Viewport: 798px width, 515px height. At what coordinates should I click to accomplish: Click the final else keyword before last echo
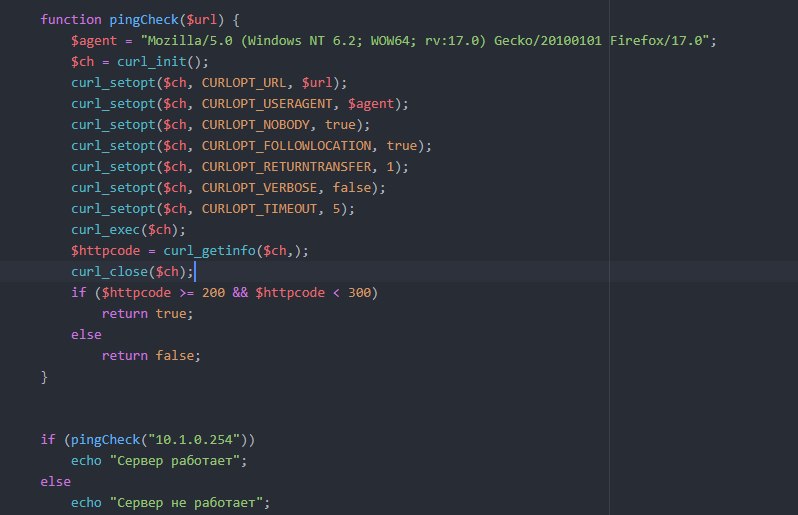click(x=55, y=482)
